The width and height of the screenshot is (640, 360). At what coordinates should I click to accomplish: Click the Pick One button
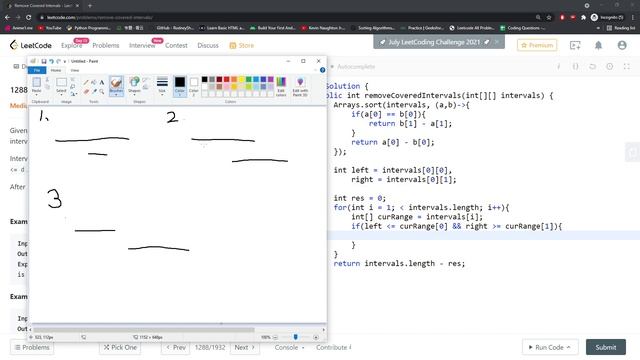tap(120, 347)
